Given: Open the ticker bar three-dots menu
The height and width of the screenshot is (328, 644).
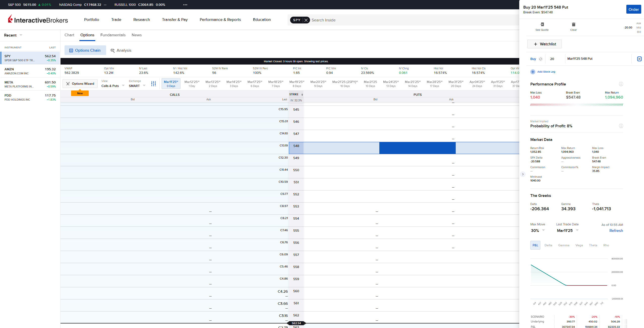Looking at the screenshot, I should tap(185, 5).
